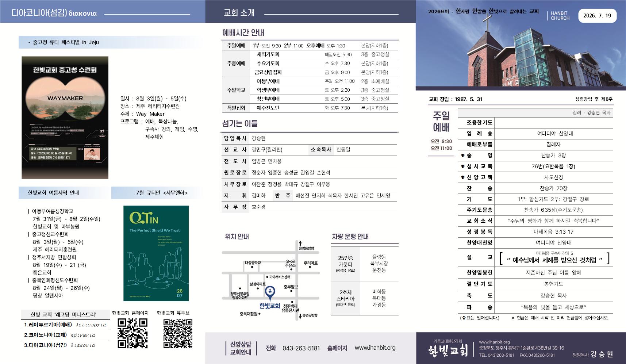The image size is (626, 364).
Task: Select the 교회 소개 header
Action: [x=239, y=13]
